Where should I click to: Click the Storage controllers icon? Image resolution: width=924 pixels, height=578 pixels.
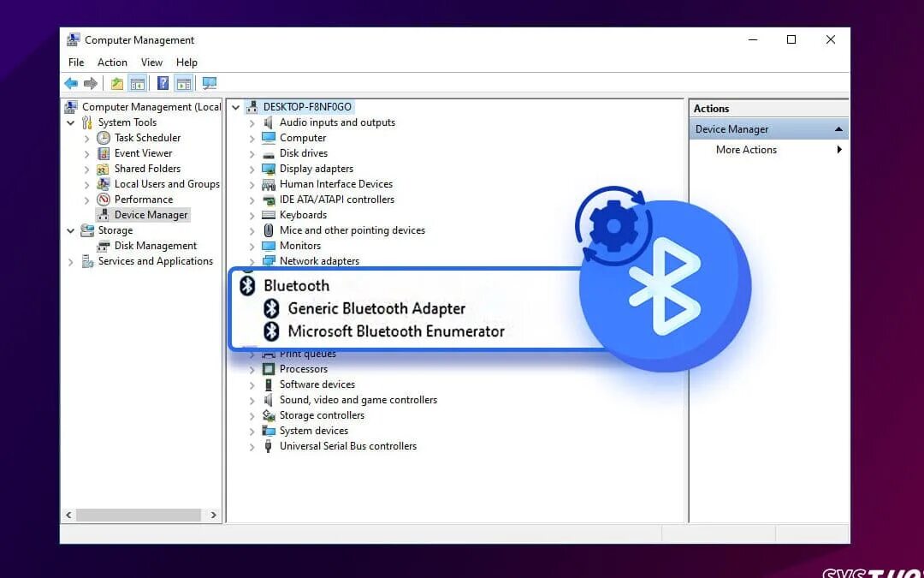[x=268, y=415]
